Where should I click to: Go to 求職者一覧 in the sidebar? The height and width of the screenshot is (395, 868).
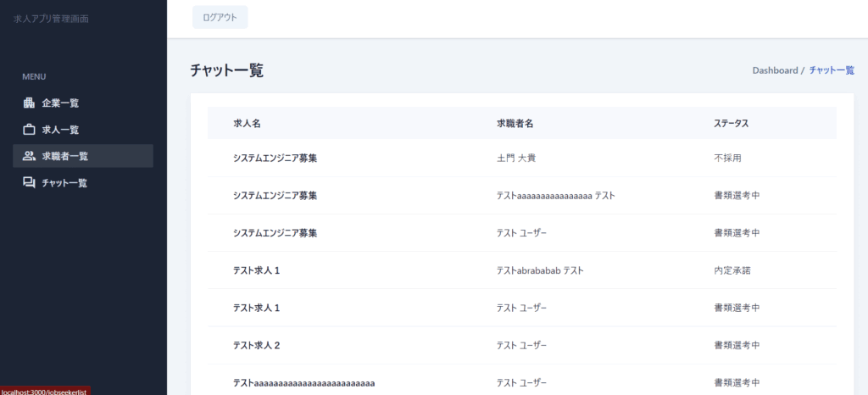click(65, 156)
